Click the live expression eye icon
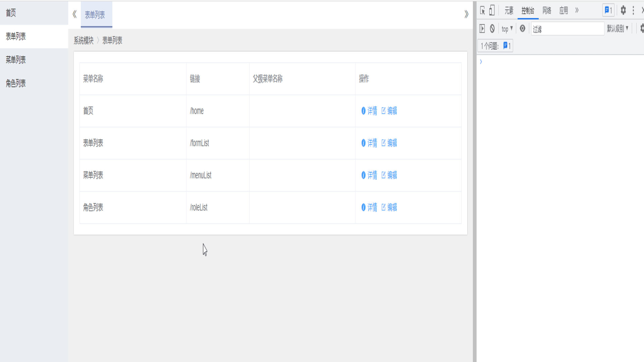 tap(522, 29)
